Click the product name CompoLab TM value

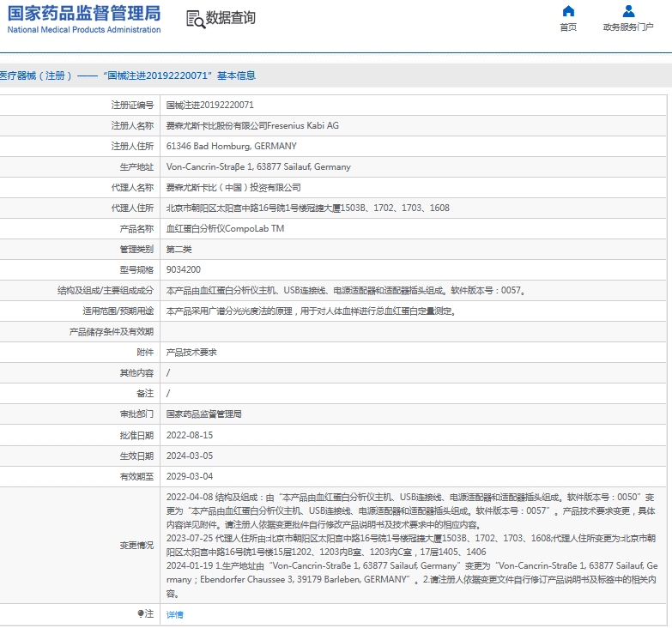tap(225, 229)
